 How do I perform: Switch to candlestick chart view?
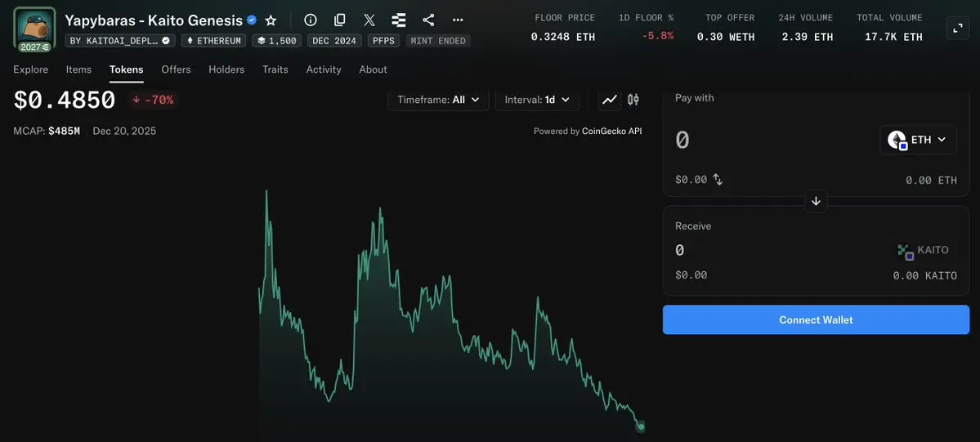633,100
